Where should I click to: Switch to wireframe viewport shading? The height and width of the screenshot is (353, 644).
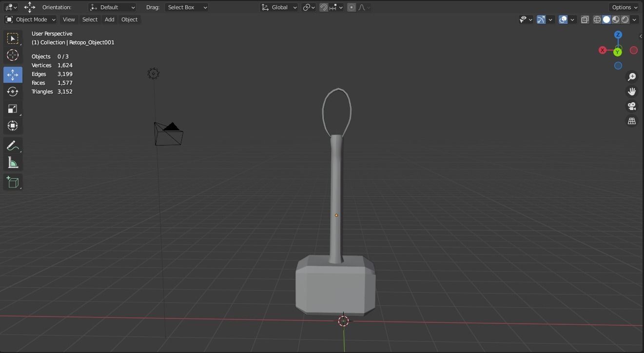point(597,19)
